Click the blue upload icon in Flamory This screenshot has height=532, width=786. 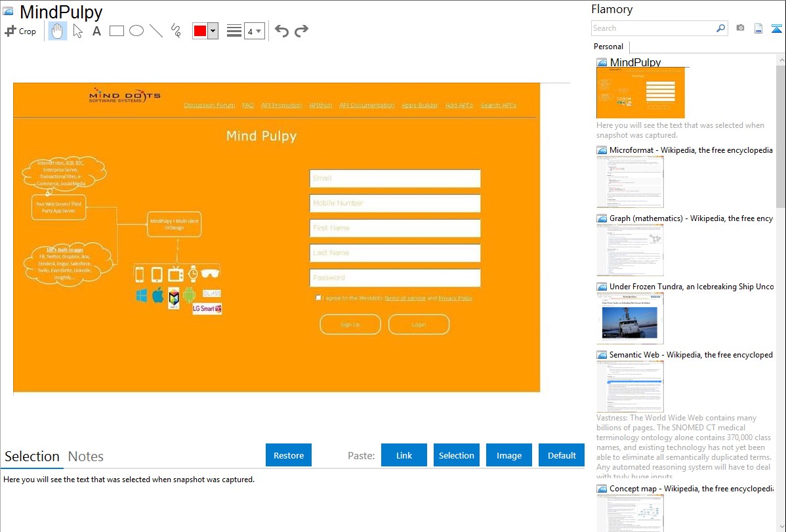[x=776, y=28]
